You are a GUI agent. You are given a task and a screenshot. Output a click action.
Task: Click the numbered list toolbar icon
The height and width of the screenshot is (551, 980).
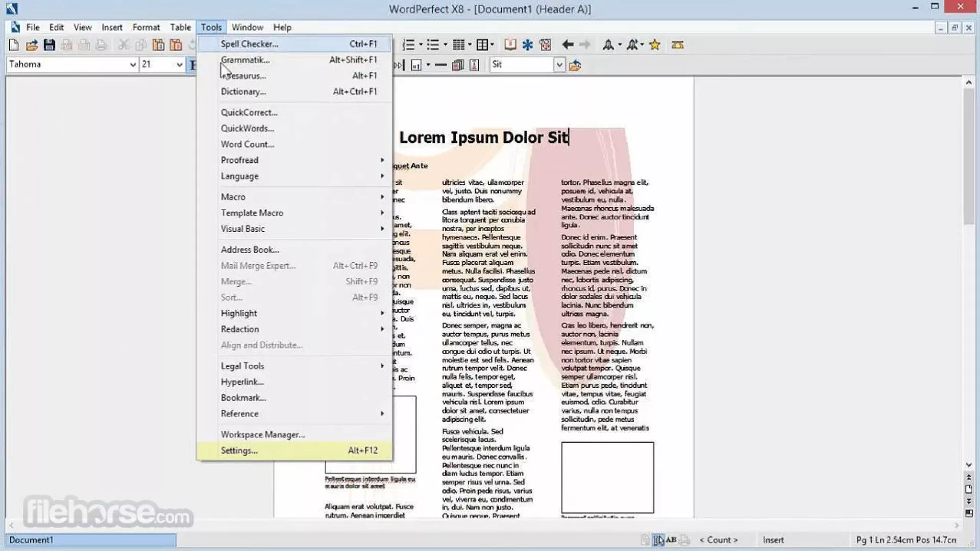[408, 45]
